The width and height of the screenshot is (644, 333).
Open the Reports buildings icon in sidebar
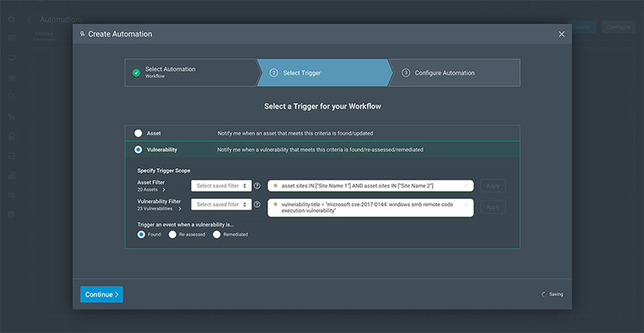tap(12, 175)
